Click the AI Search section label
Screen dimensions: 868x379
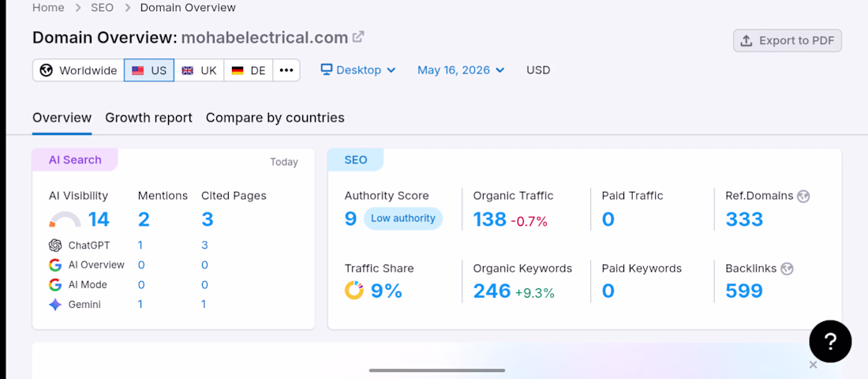pos(75,159)
